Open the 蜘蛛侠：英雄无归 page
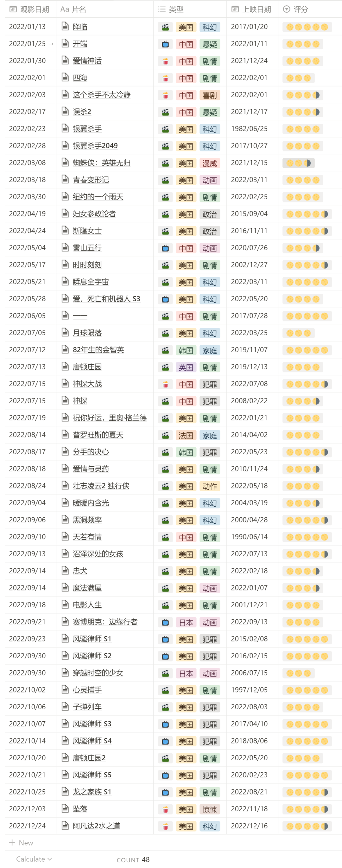The height and width of the screenshot is (868, 342). (x=101, y=163)
